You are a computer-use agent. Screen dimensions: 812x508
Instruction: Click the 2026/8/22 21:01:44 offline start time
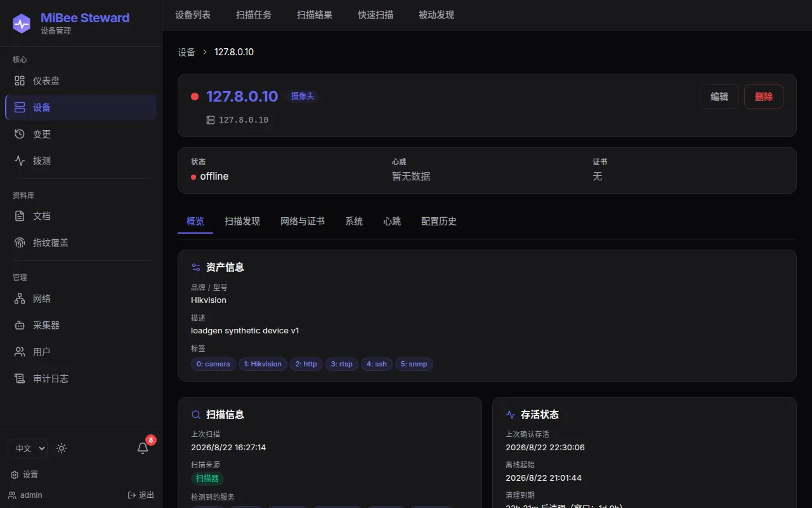[x=544, y=478]
